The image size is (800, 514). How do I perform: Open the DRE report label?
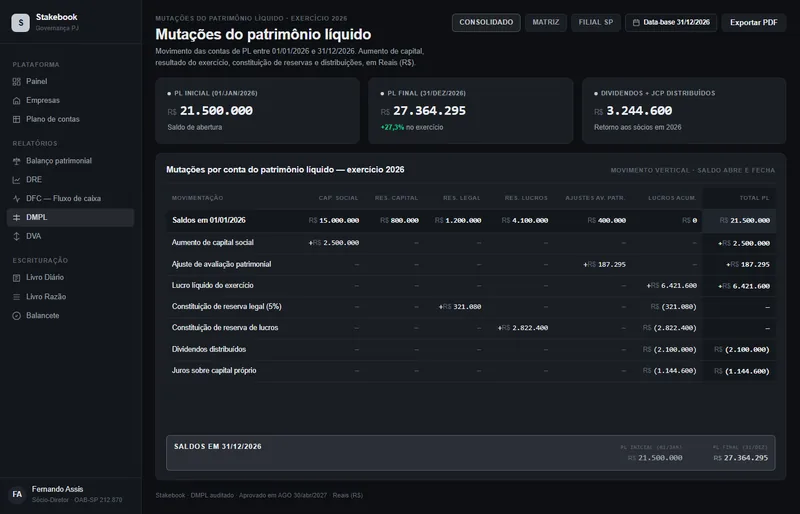34,180
